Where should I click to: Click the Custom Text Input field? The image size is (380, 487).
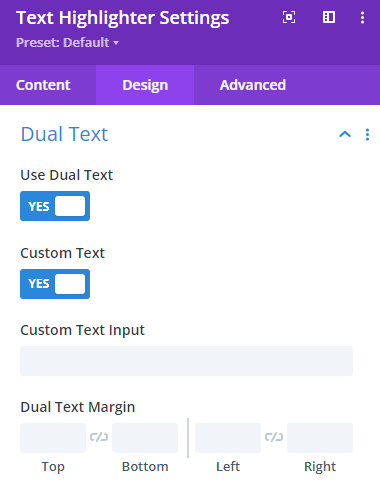tap(186, 361)
